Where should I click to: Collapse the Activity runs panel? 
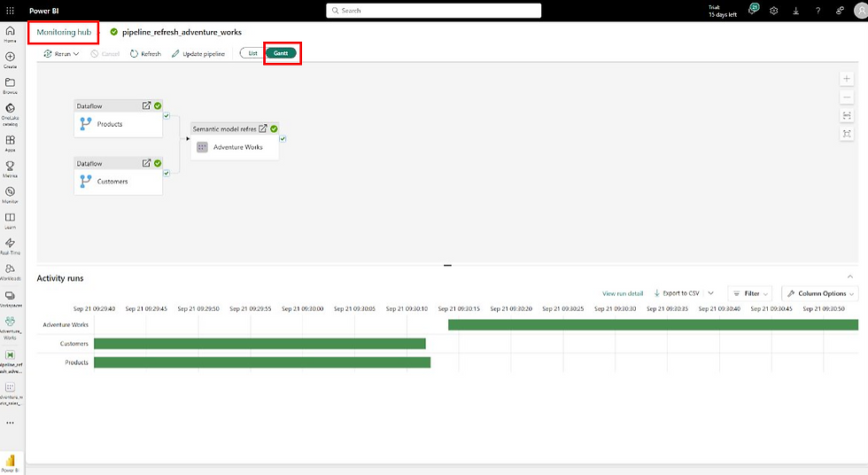[849, 276]
